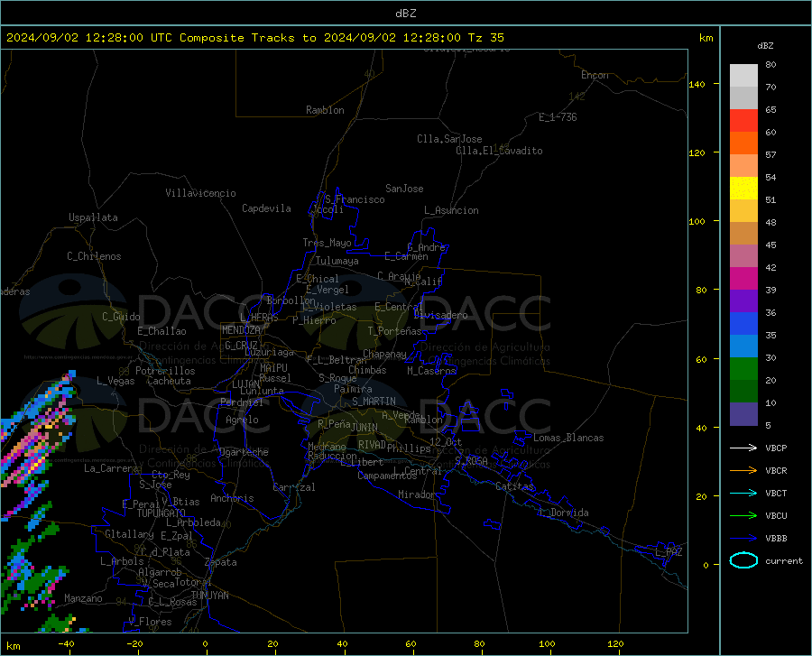This screenshot has width=812, height=656.
Task: Select the green 20 dBZ color swatch
Action: pyautogui.click(x=743, y=369)
